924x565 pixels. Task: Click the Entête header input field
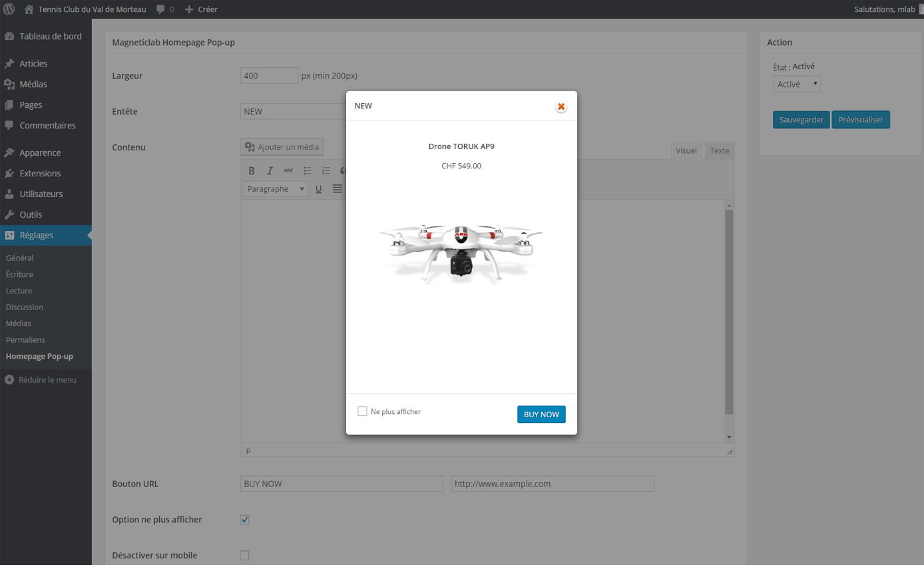(293, 111)
